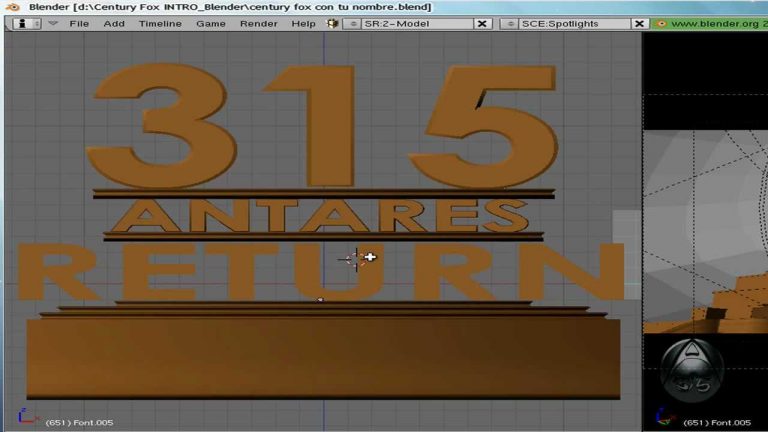Viewport: 768px width, 432px height.
Task: Open the File menu
Action: [x=79, y=24]
